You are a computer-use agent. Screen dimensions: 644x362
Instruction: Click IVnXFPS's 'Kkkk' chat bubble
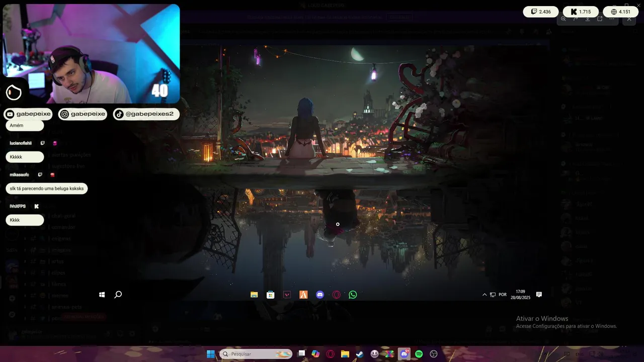click(25, 220)
